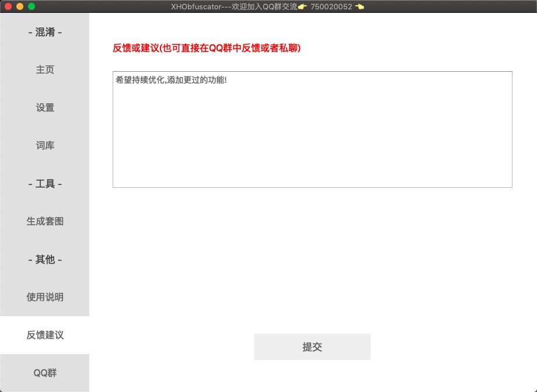Select the 反馈建议 feedback tab
This screenshot has width=537, height=392.
(x=45, y=335)
